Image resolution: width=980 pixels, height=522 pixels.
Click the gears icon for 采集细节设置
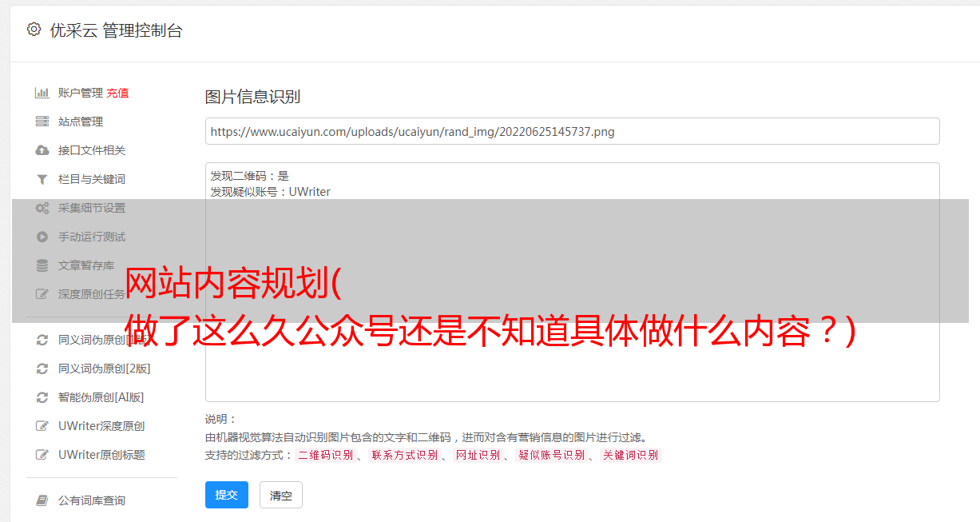tap(42, 208)
